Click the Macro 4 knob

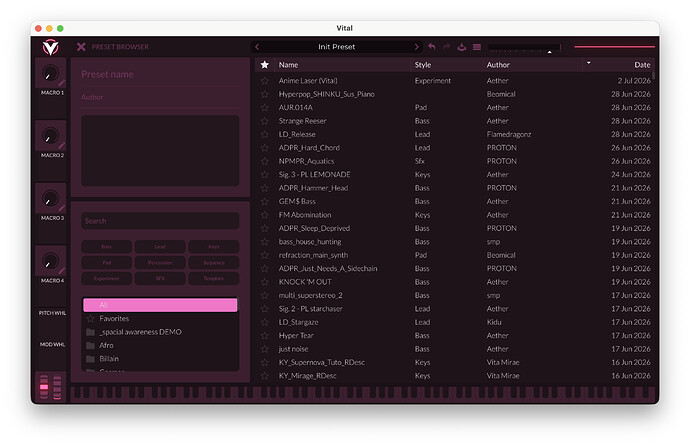tap(50, 261)
